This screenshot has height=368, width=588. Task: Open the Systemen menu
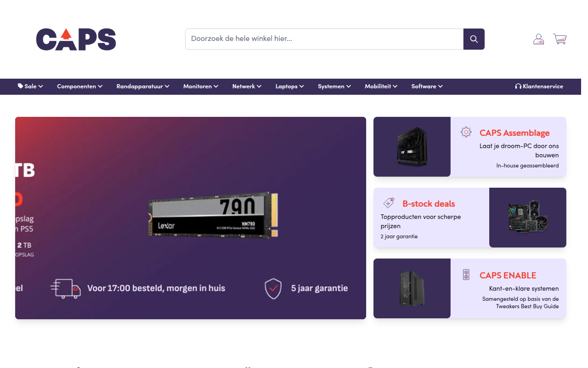pyautogui.click(x=334, y=86)
